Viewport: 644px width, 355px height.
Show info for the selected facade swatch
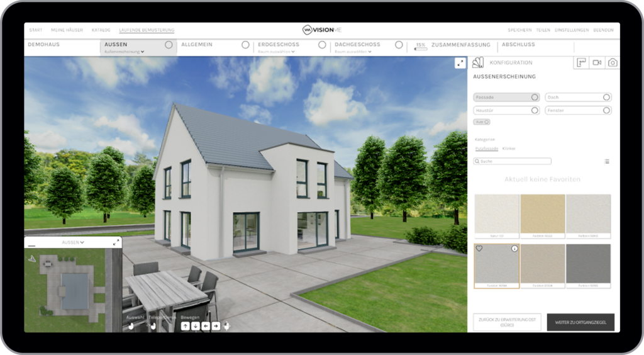[x=514, y=249]
